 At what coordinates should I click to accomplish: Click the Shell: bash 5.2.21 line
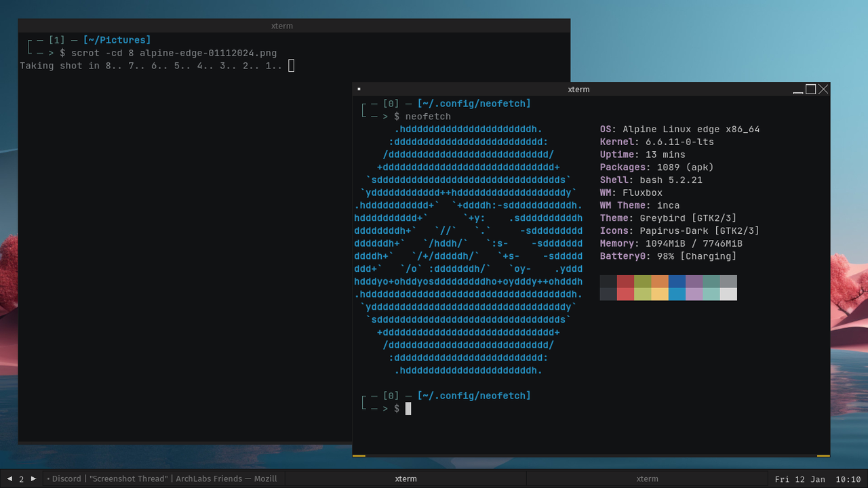(651, 180)
